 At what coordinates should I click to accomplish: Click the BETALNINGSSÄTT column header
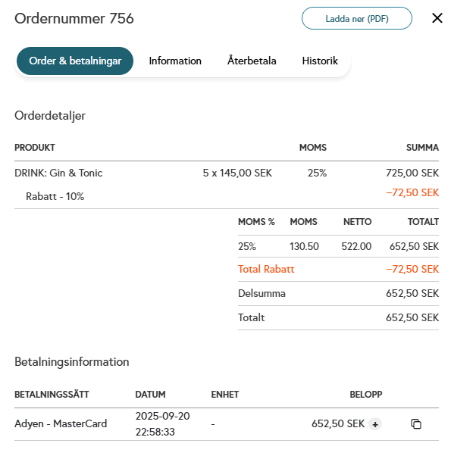52,395
